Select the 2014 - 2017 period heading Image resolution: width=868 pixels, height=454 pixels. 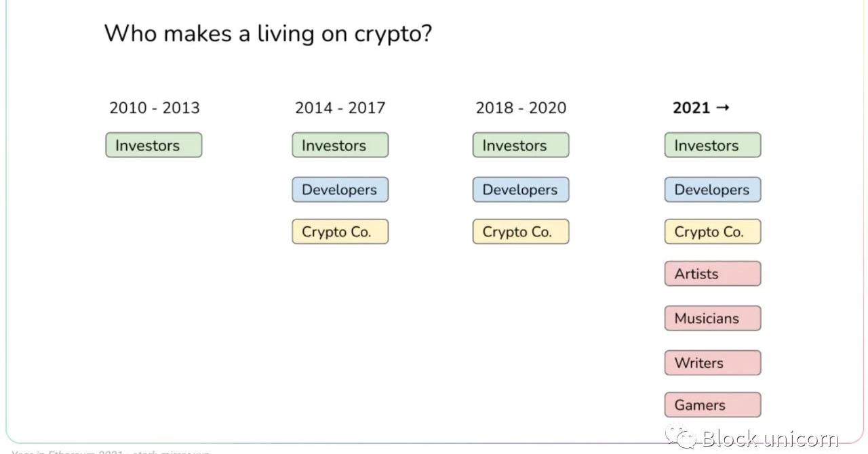340,108
